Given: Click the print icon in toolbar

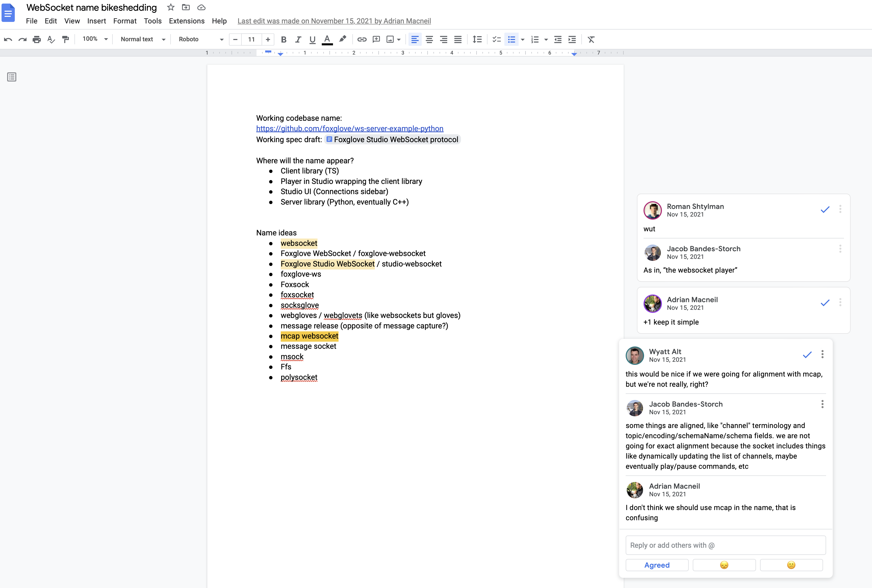Looking at the screenshot, I should coord(36,39).
